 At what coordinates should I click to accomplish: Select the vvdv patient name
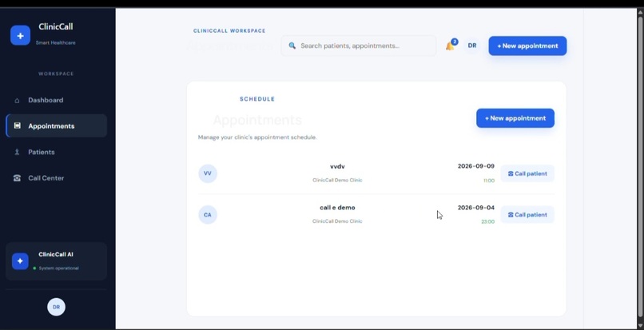coord(337,166)
